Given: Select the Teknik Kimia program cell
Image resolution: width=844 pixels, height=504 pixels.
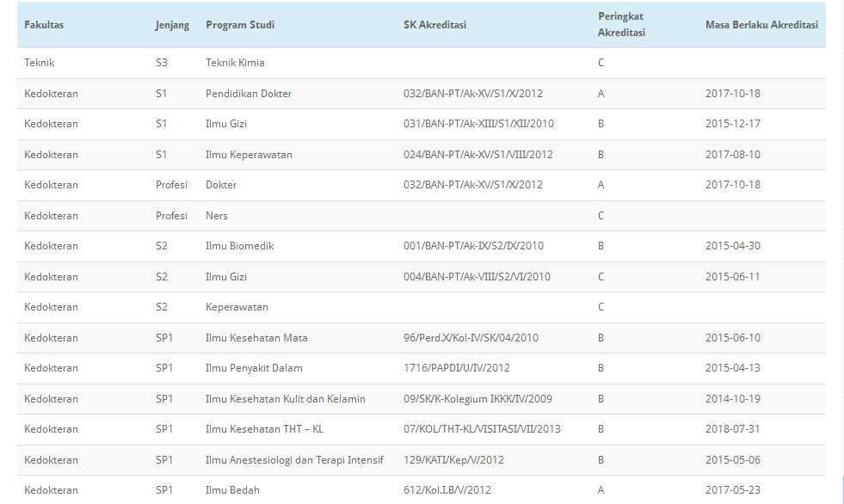Looking at the screenshot, I should coord(235,63).
